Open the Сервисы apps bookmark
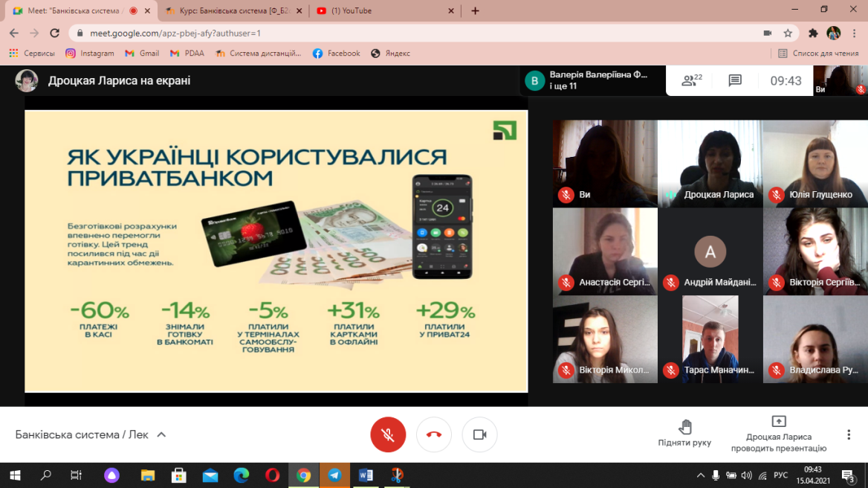This screenshot has height=488, width=868. click(x=31, y=53)
